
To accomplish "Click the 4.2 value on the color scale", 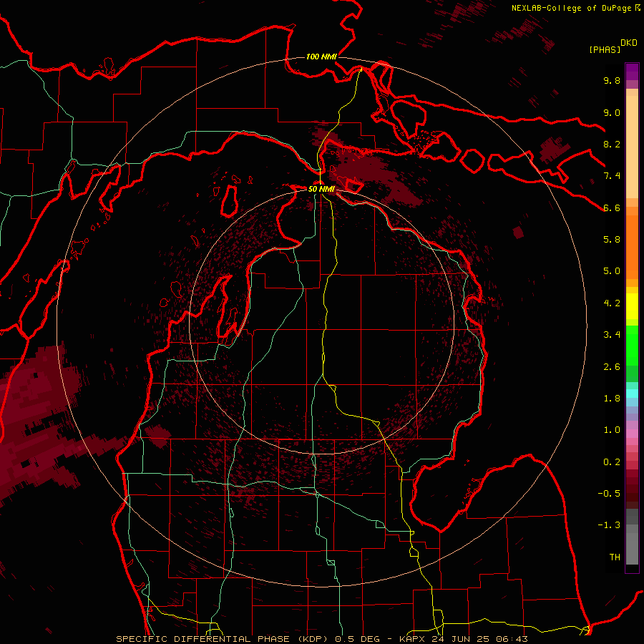I will pos(612,303).
